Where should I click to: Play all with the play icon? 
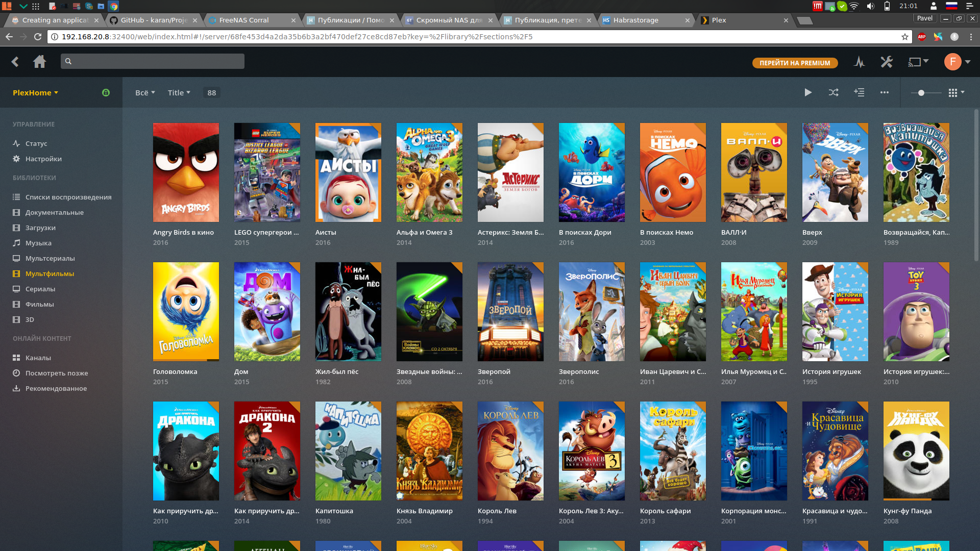tap(808, 92)
